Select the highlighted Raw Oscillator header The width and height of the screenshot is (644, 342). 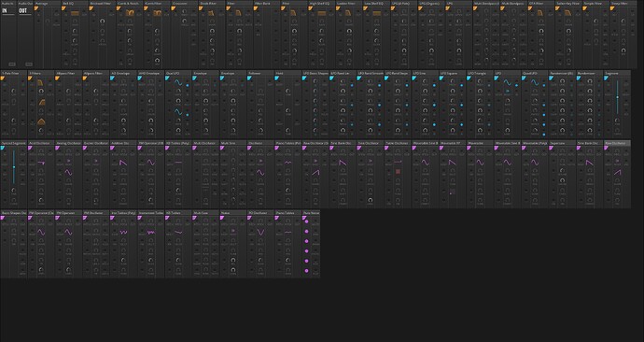pyautogui.click(x=617, y=143)
